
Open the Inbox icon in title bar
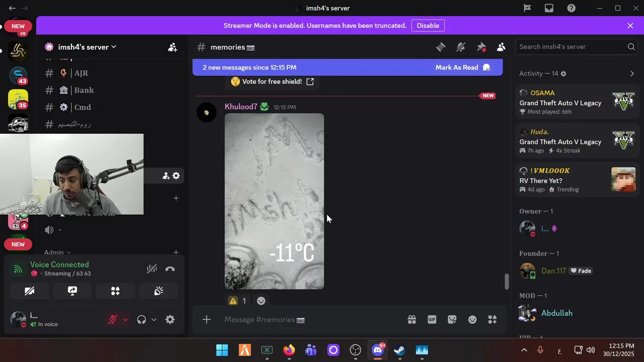549,8
